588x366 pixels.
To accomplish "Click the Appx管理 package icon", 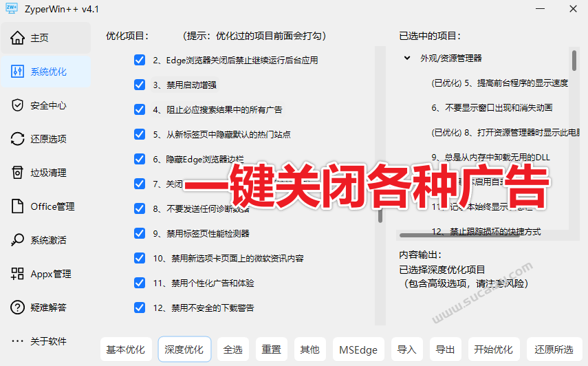I will (18, 274).
